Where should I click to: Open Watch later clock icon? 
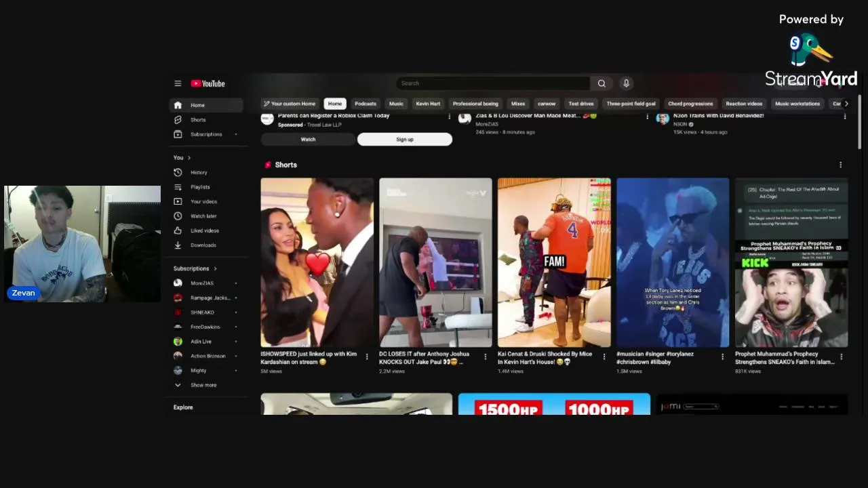coord(178,216)
